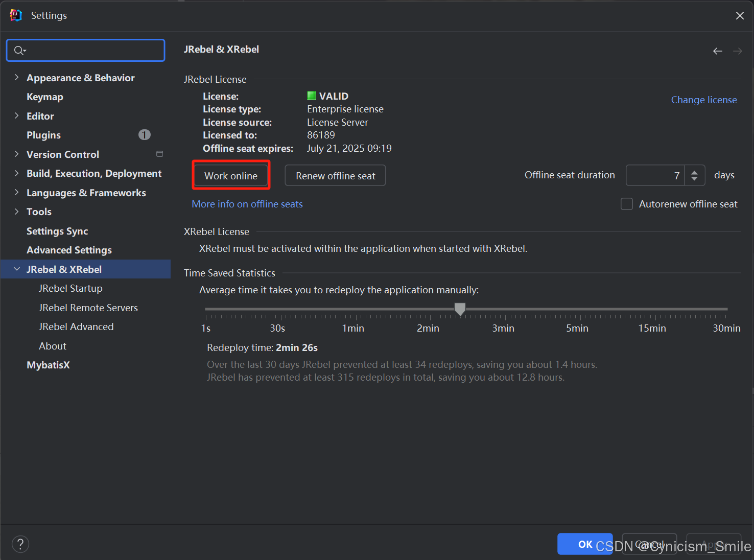Increase offline seat duration with up arrow
Screen dimensions: 754x560
pos(694,172)
